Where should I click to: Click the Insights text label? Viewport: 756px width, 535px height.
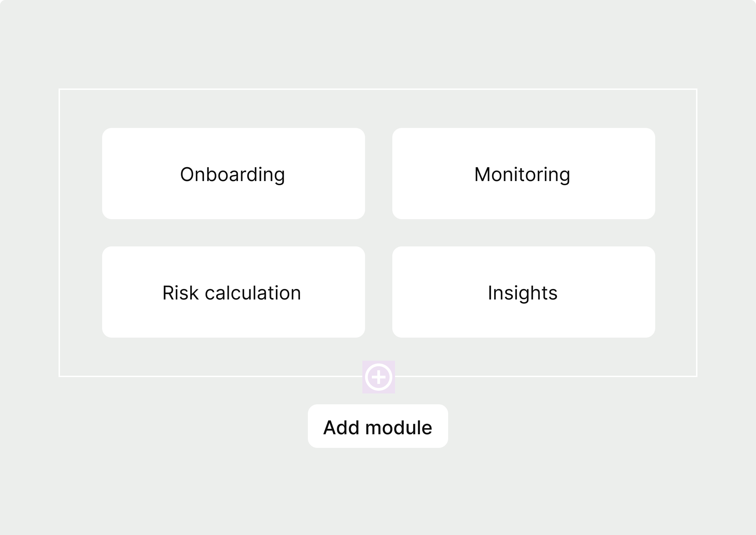(523, 293)
